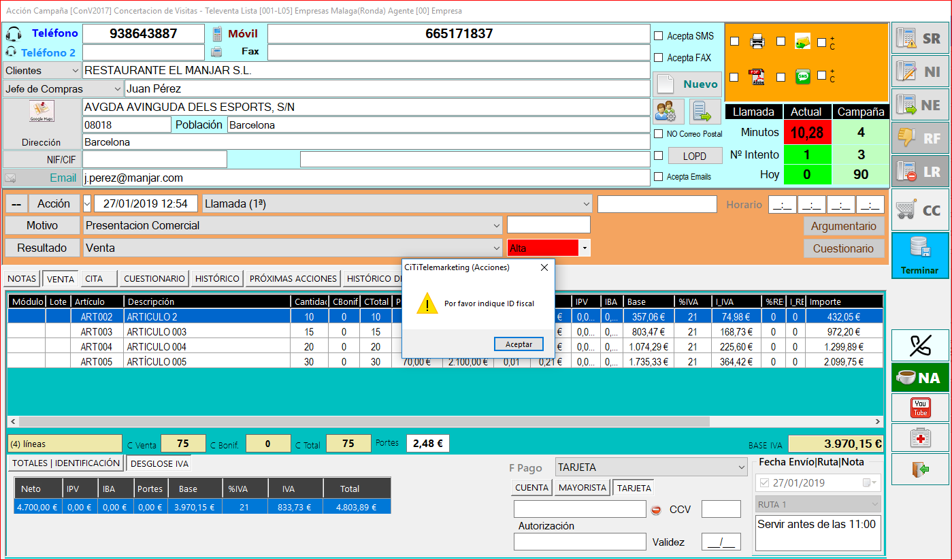Click the first-aid kit help icon
The width and height of the screenshot is (952, 560).
919,438
